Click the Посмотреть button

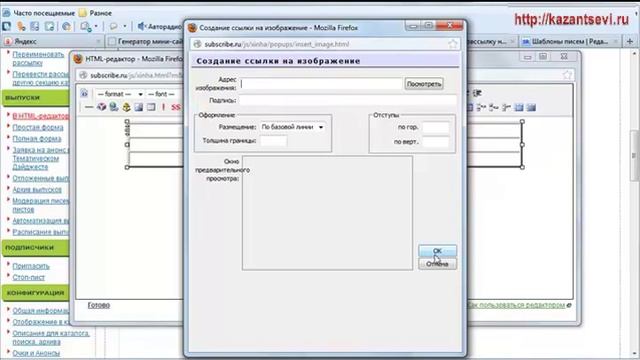[424, 84]
